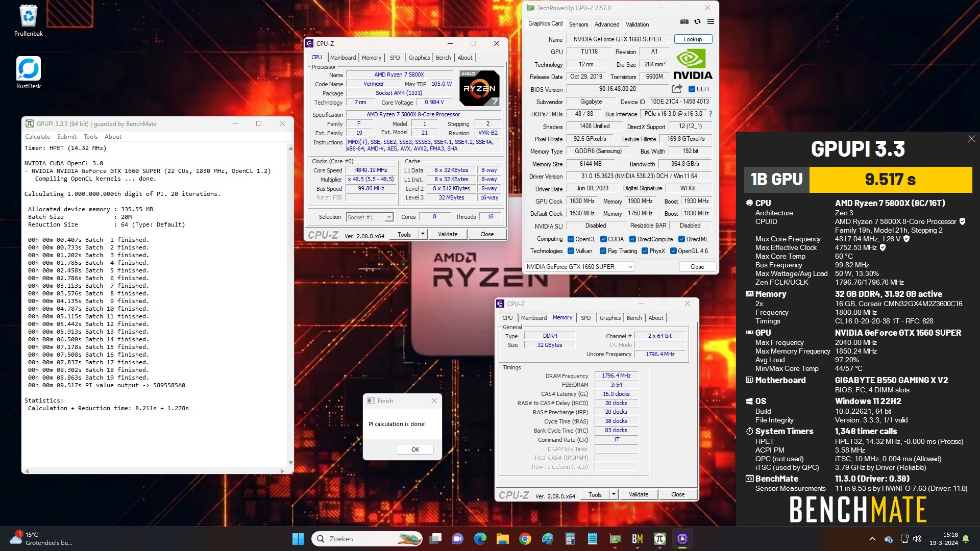Click the Bus Interface question mark icon
This screenshot has height=551, width=980.
click(x=710, y=114)
